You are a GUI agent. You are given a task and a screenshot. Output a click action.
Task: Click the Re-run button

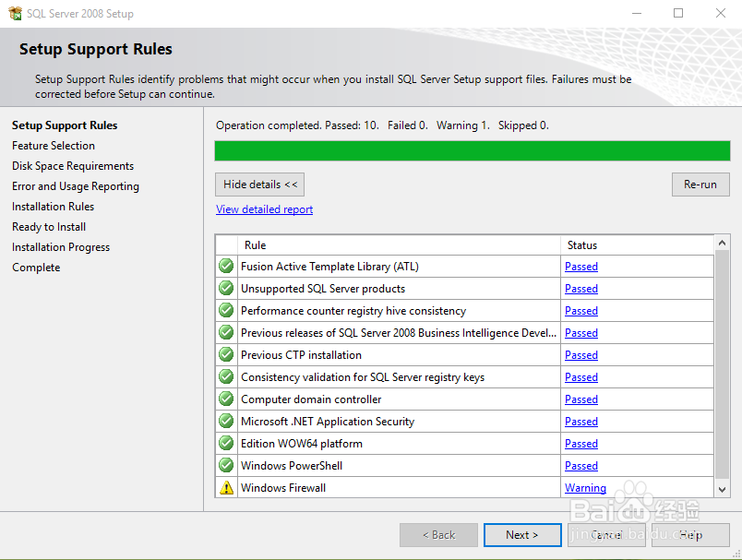(x=700, y=185)
